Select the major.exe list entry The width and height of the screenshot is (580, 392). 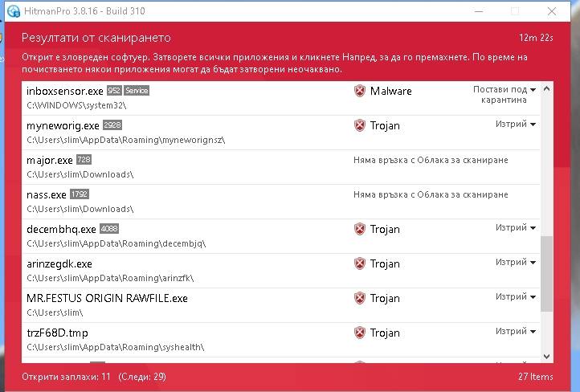click(x=280, y=167)
